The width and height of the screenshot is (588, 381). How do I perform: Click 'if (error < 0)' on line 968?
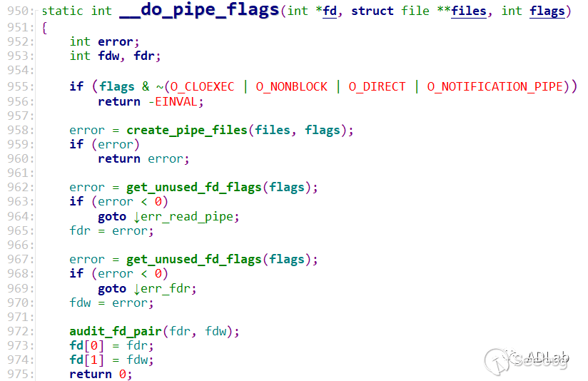tap(118, 273)
